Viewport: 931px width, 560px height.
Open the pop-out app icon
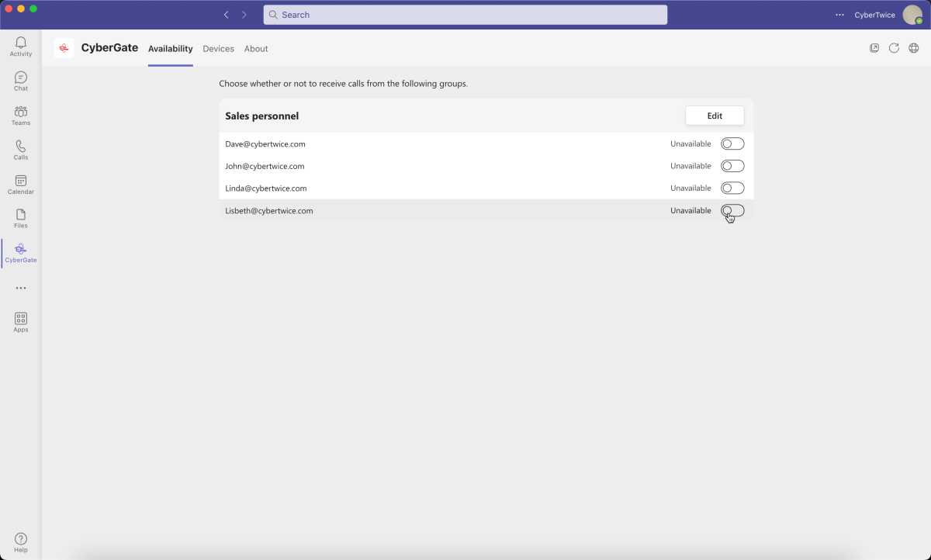pos(874,48)
